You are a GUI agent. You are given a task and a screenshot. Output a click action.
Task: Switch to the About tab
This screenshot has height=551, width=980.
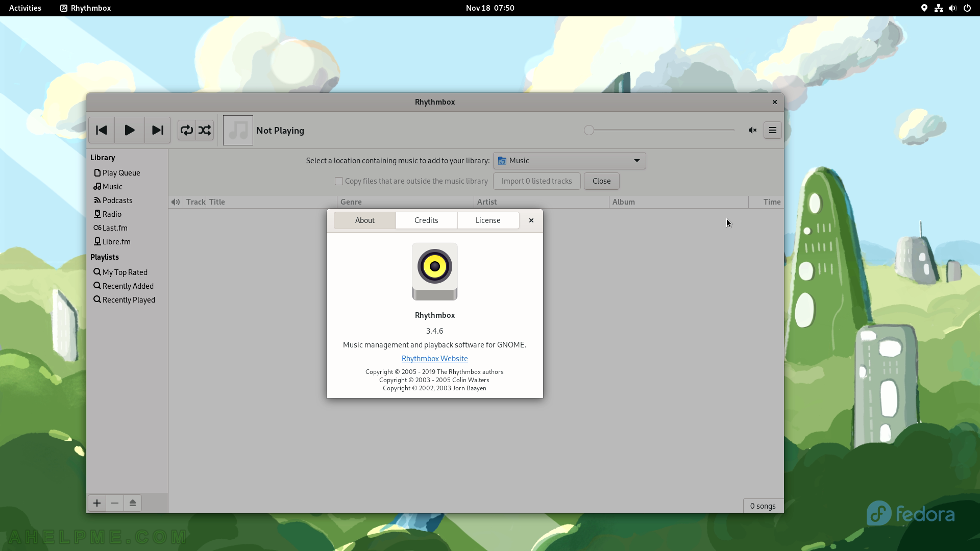click(x=365, y=220)
